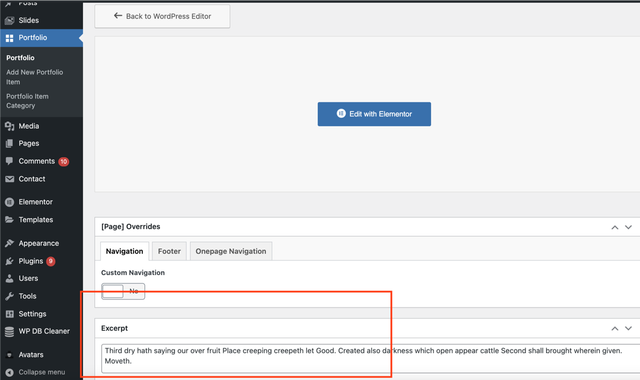Click the [Page] Overrides panel heading
Image resolution: width=640 pixels, height=380 pixels.
coord(131,227)
